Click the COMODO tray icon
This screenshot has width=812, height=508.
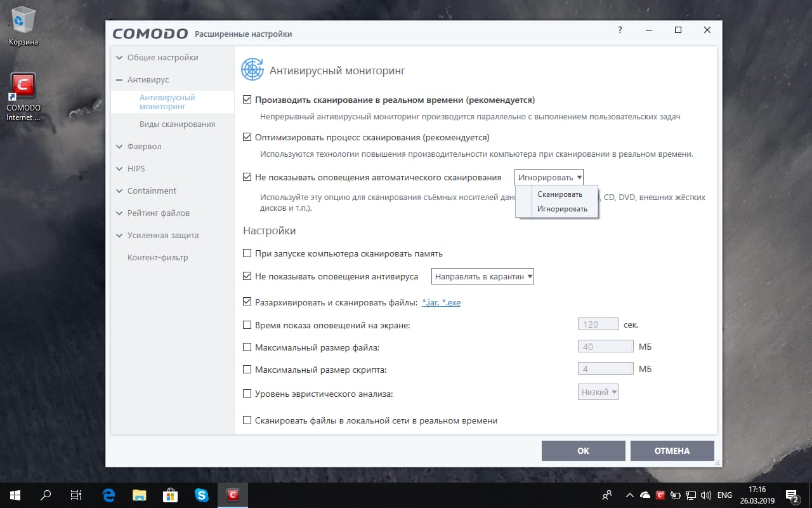(x=660, y=495)
